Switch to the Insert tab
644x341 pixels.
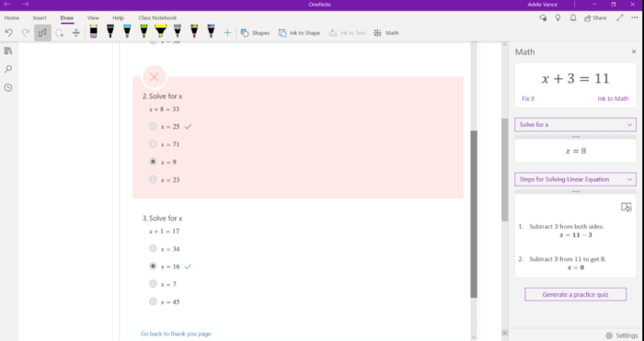coord(40,17)
